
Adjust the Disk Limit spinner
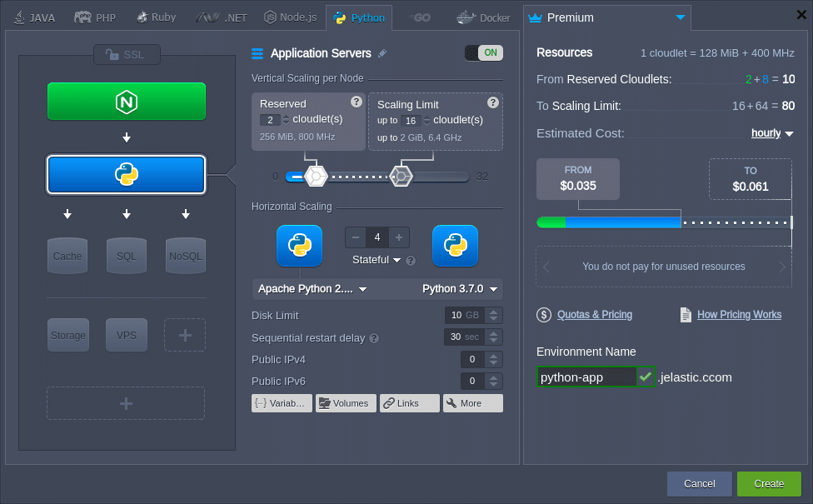(x=494, y=315)
